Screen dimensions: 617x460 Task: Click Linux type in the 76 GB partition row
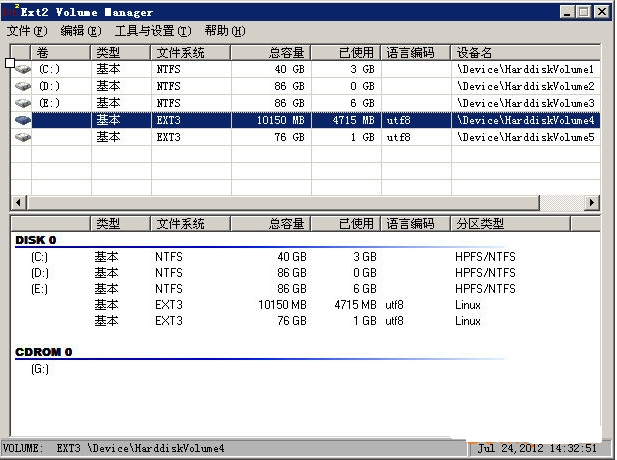pos(468,321)
